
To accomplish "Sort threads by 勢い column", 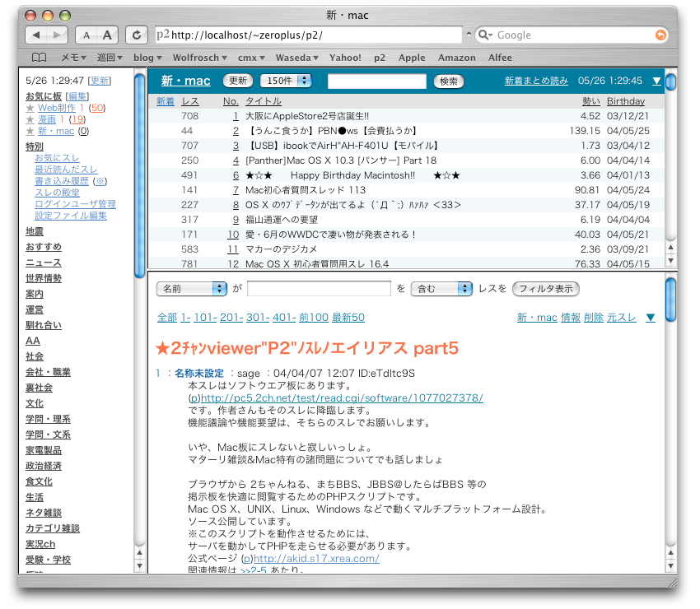I will (x=591, y=101).
